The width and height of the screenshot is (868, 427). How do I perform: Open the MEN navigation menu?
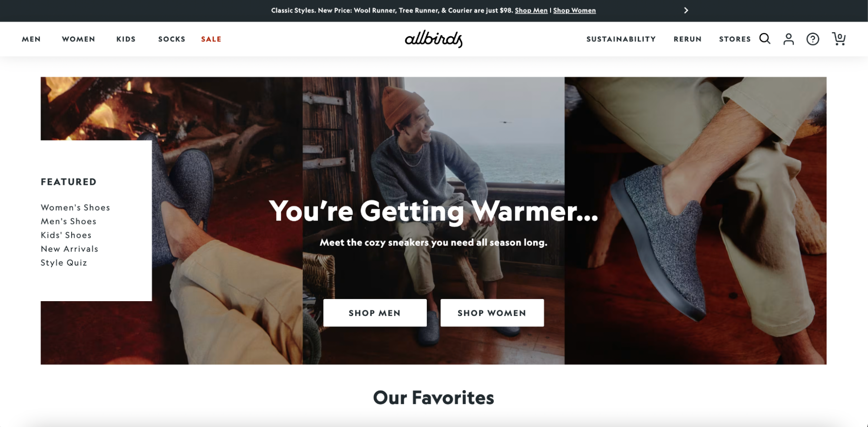pos(31,39)
